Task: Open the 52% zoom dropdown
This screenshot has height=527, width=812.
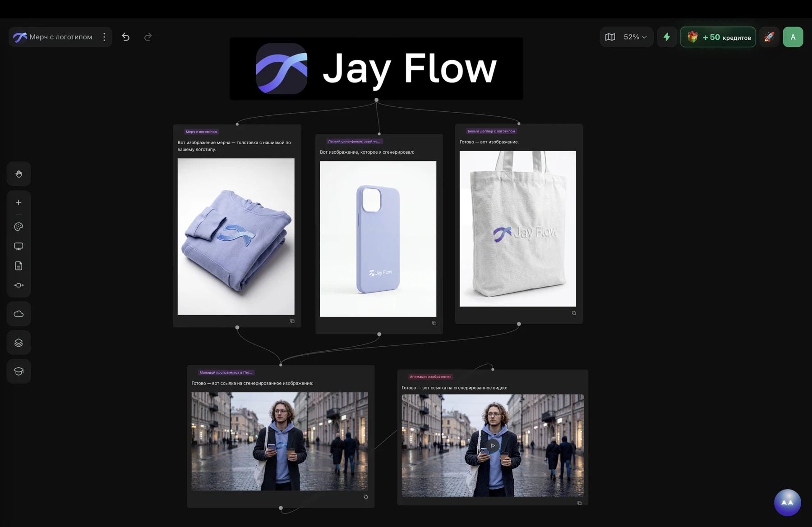Action: click(x=635, y=37)
